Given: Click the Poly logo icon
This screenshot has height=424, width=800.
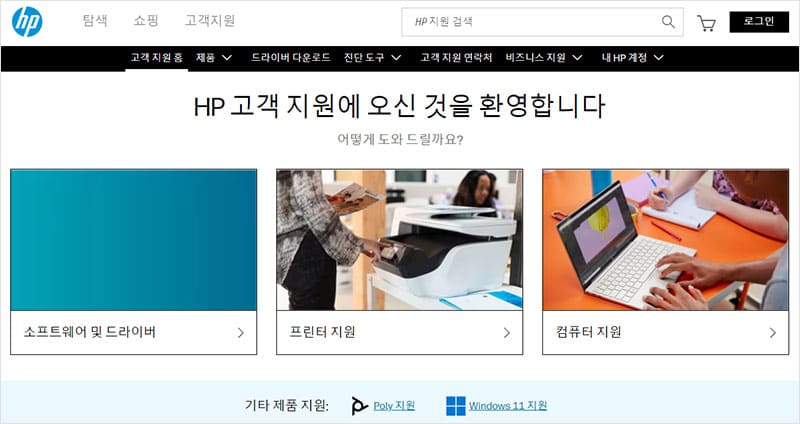Looking at the screenshot, I should point(359,406).
